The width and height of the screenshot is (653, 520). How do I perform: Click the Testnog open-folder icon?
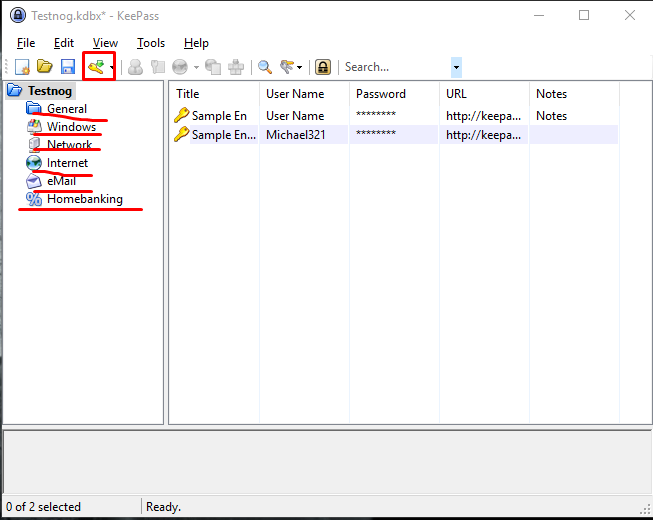(x=15, y=90)
